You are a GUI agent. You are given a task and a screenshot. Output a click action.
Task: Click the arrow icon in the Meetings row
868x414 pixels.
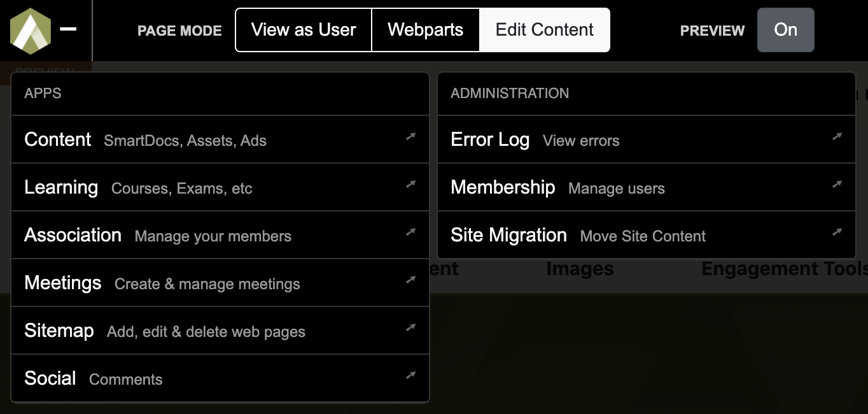tap(410, 280)
